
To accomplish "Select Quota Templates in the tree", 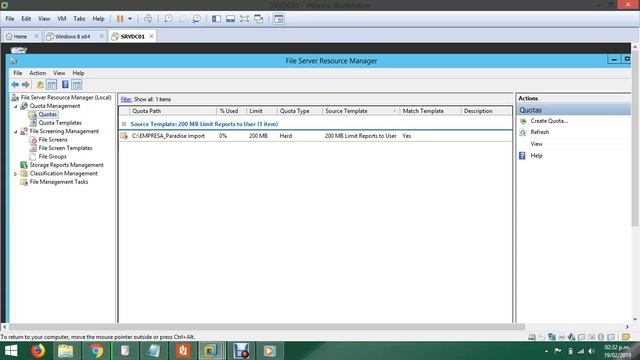I will [x=60, y=123].
